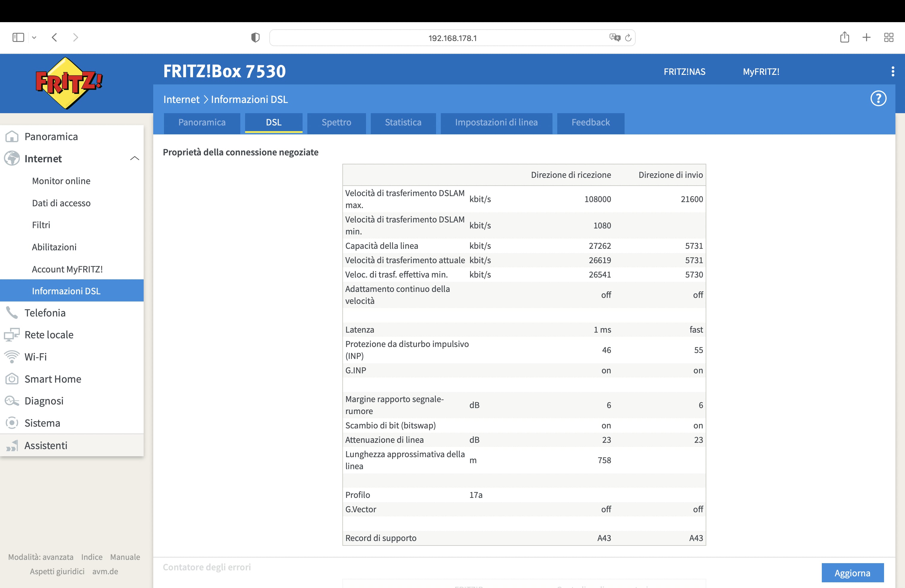
Task: Select Monitor online in sidebar
Action: coord(61,181)
